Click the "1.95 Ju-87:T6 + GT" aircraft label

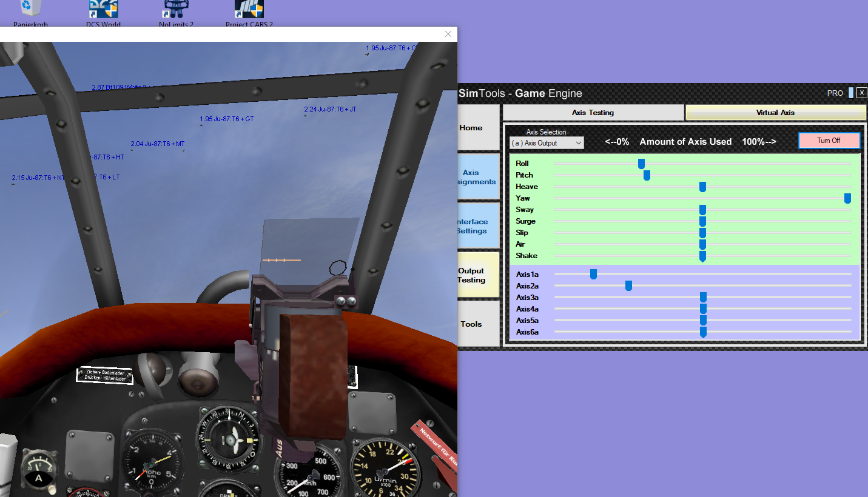tap(227, 119)
